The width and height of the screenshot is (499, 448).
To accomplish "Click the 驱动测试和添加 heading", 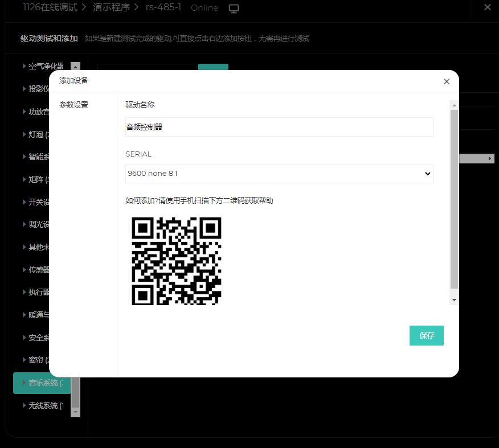I will click(49, 39).
